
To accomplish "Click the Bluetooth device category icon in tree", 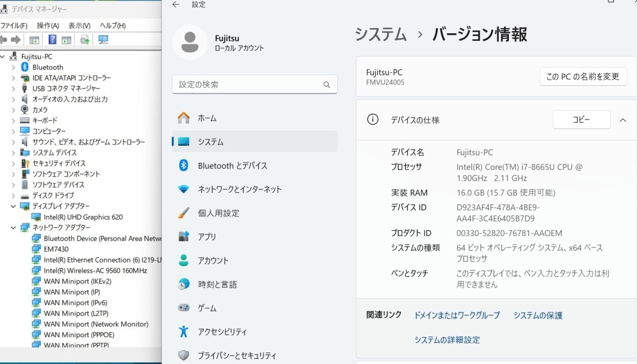I will tap(25, 67).
